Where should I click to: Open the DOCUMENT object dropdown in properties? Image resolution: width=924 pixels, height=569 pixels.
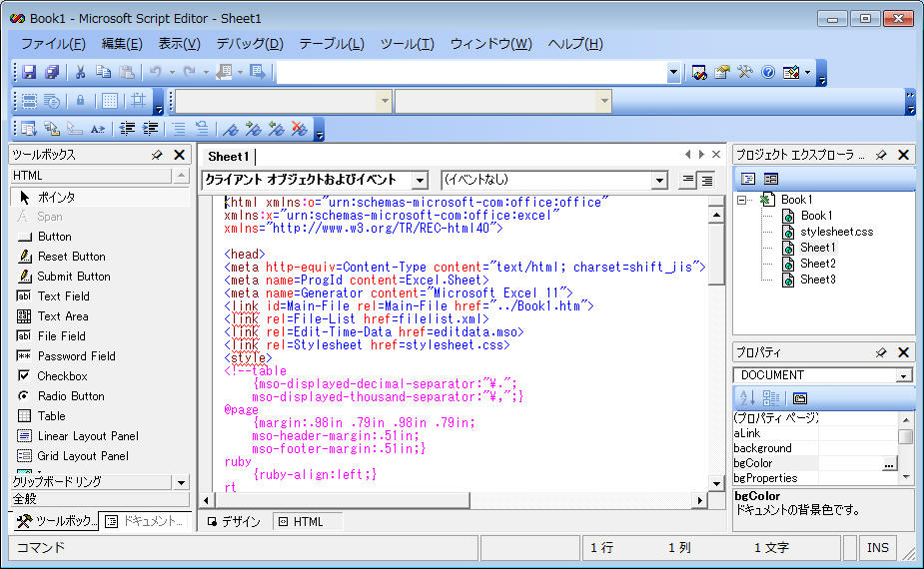(x=904, y=376)
